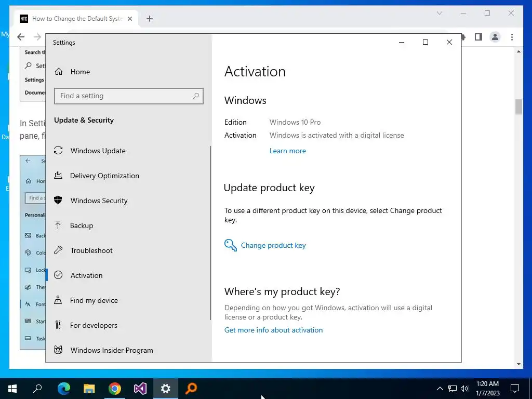Select Windows Security in sidebar
The image size is (532, 399).
(x=99, y=201)
